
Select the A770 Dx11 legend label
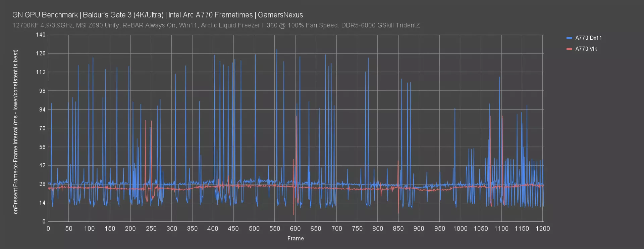(588, 38)
